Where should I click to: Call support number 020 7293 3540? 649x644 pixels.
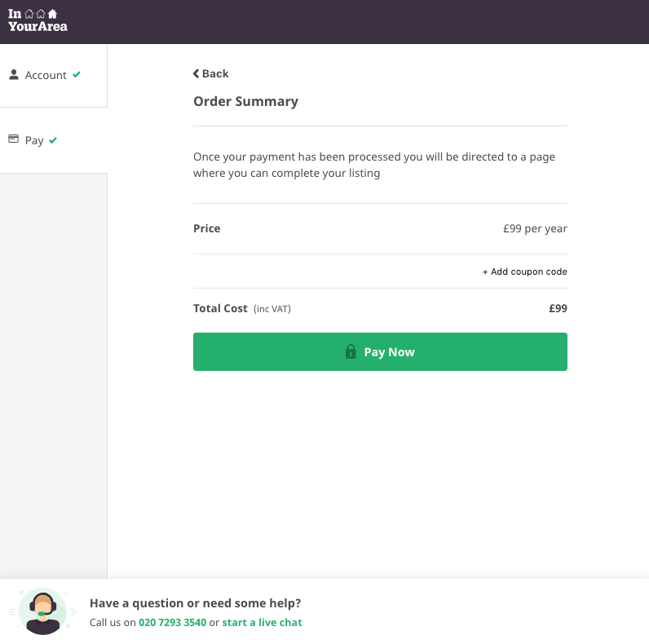(x=172, y=622)
